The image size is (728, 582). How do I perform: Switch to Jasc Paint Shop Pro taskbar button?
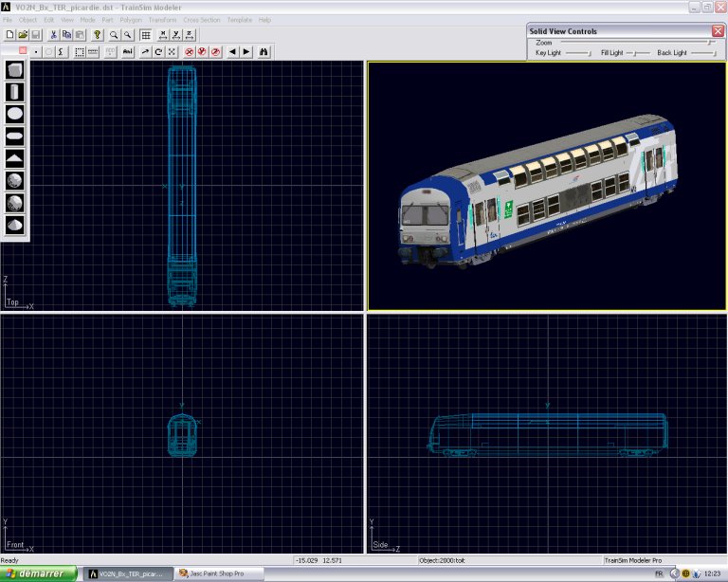point(219,573)
